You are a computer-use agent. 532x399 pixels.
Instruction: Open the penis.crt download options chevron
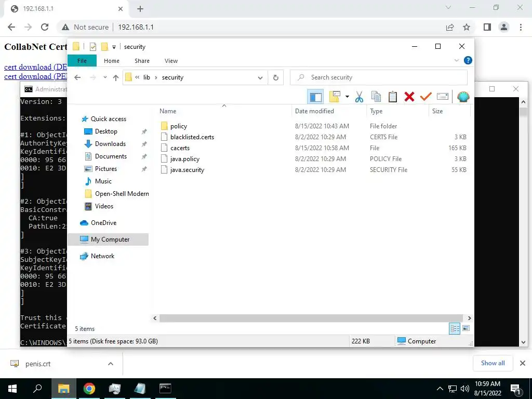point(111,364)
